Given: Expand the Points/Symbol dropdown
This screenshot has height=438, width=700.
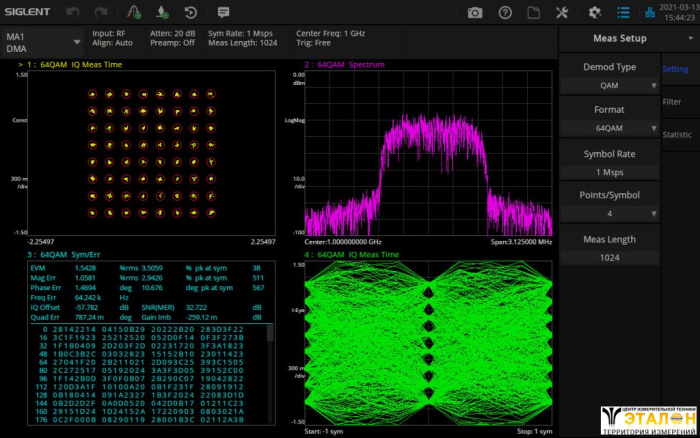Looking at the screenshot, I should (609, 213).
